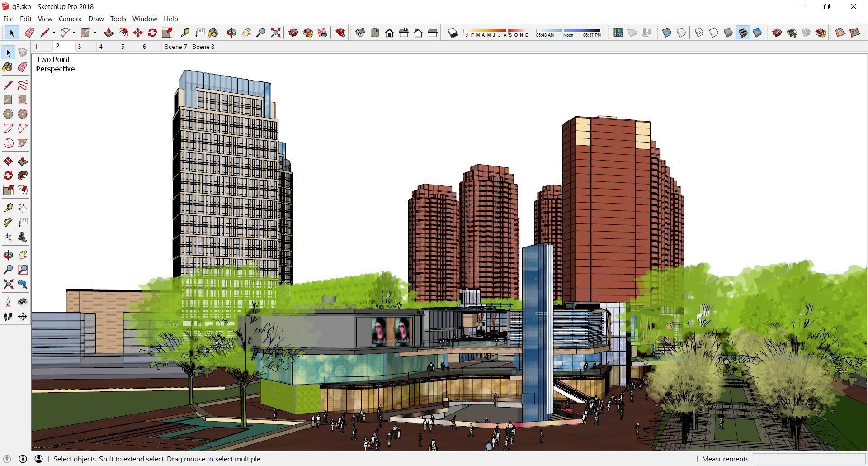Screen dimensions: 868x466
Task: Activate the Orbit tool in top toolbar
Action: tap(232, 33)
